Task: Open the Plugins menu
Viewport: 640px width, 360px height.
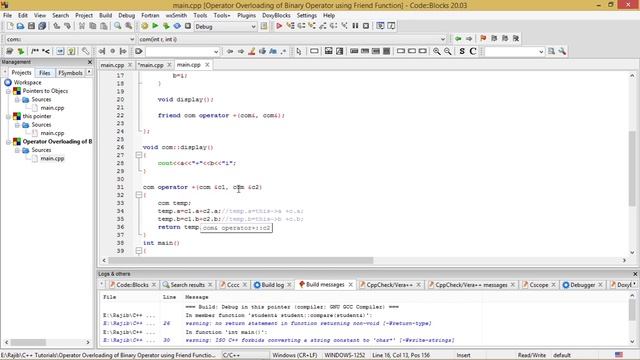Action: (246, 15)
